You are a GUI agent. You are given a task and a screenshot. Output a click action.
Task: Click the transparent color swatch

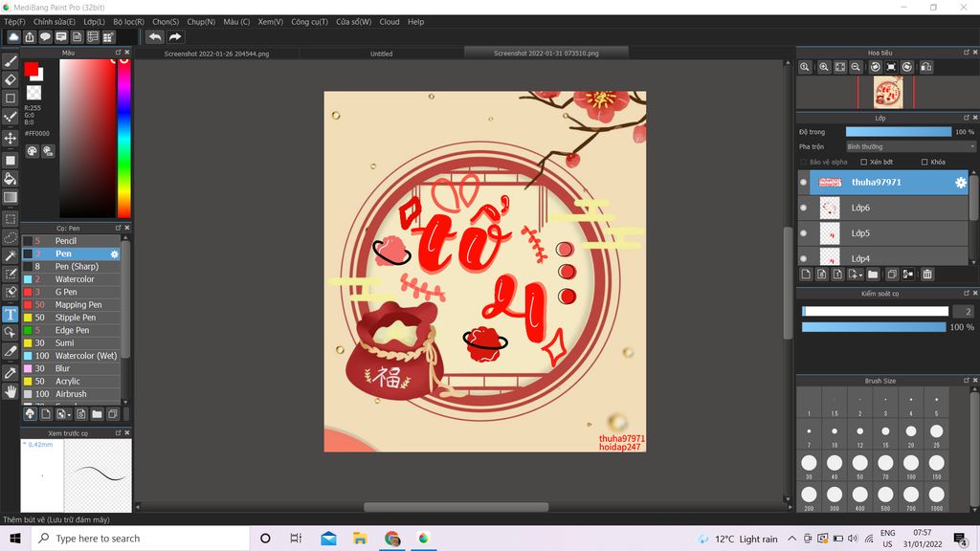(33, 93)
